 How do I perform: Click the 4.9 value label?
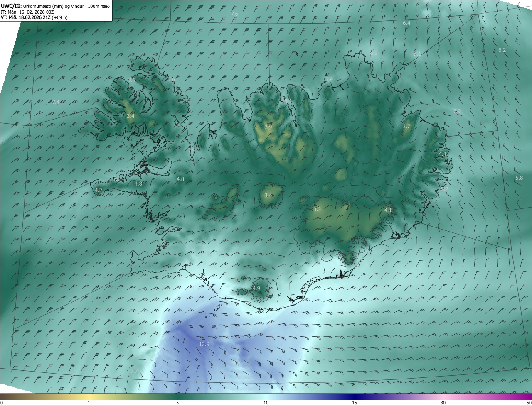click(256, 288)
